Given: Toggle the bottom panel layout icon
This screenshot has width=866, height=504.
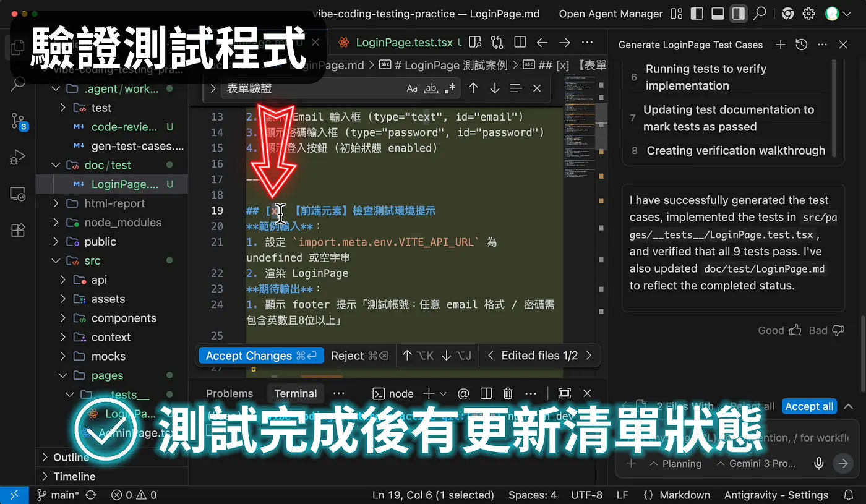Looking at the screenshot, I should pyautogui.click(x=718, y=14).
